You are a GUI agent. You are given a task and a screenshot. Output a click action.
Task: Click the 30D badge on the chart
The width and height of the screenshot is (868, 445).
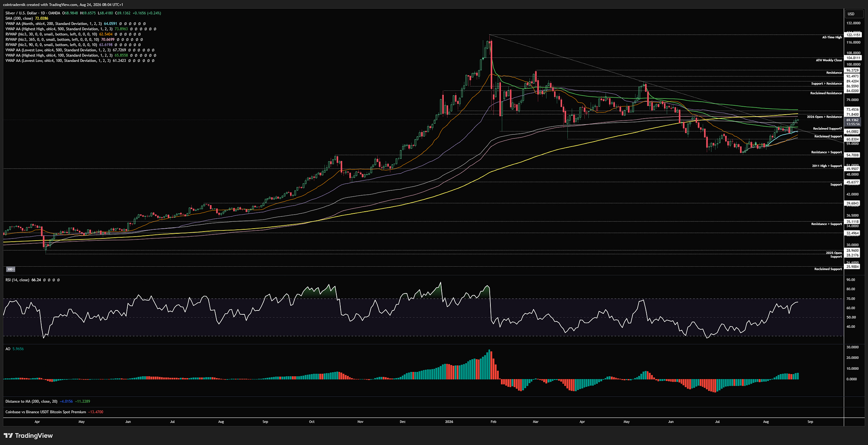click(10, 269)
